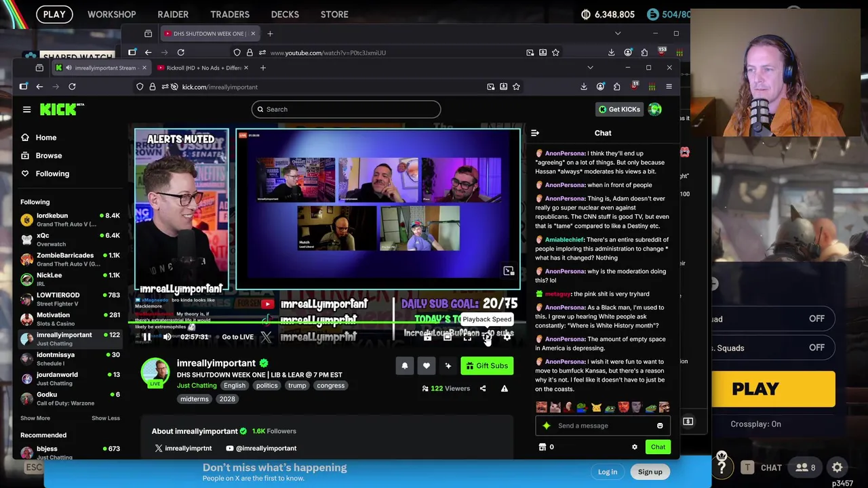Click yellow PLAY button in game
This screenshot has width=868, height=488.
point(773,389)
